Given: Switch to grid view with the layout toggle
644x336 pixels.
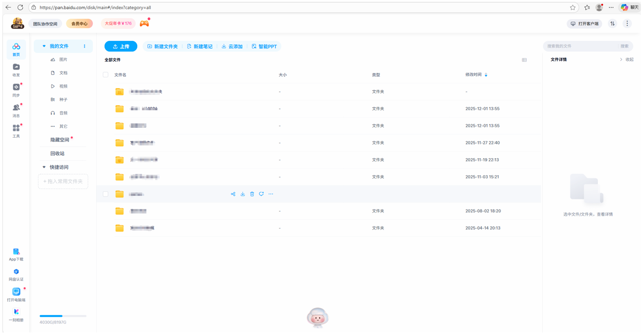Looking at the screenshot, I should click(x=524, y=59).
